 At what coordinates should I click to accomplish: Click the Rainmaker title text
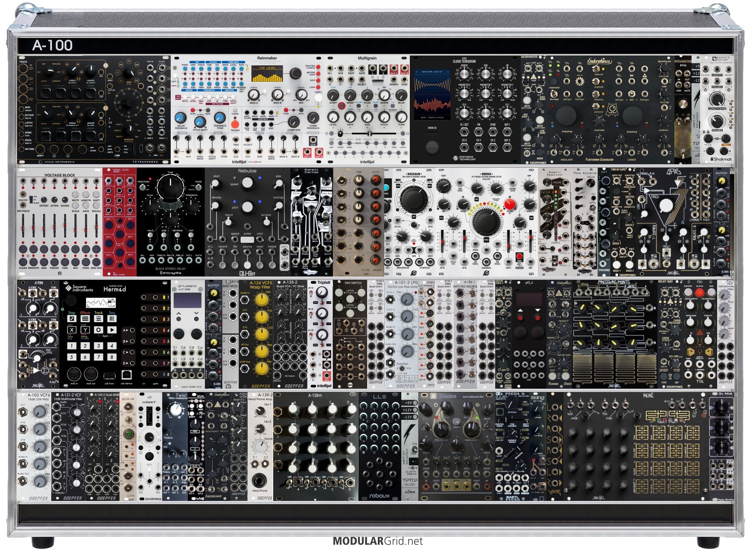click(x=267, y=58)
